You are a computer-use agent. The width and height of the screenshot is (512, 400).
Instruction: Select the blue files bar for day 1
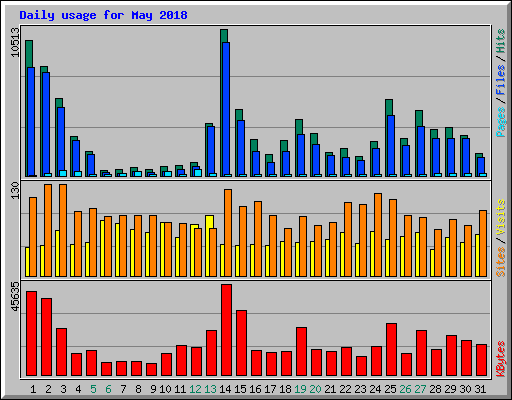tap(31, 122)
